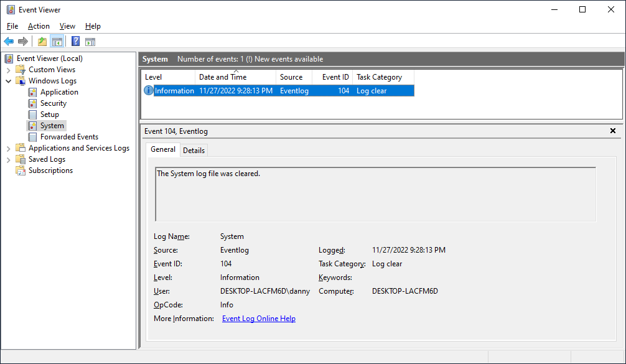
Task: Sort by Task Category column header
Action: (x=383, y=77)
